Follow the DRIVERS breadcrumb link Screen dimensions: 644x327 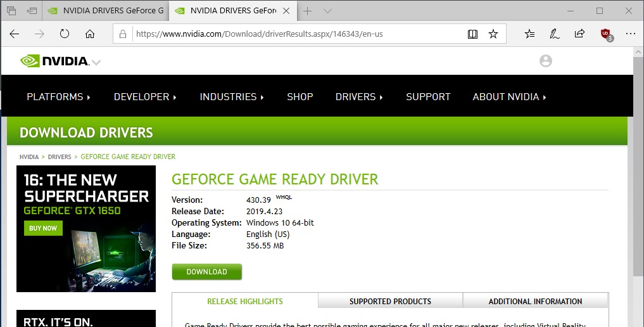point(60,157)
